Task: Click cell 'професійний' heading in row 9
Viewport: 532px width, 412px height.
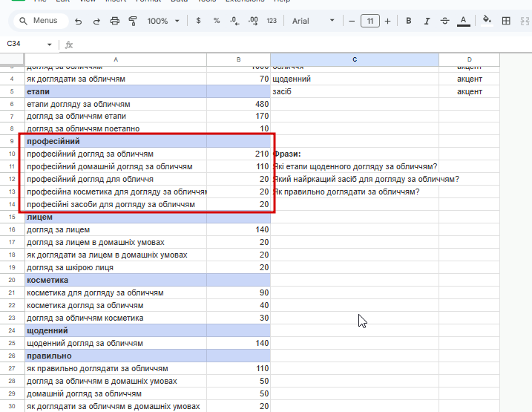Action: pyautogui.click(x=116, y=141)
